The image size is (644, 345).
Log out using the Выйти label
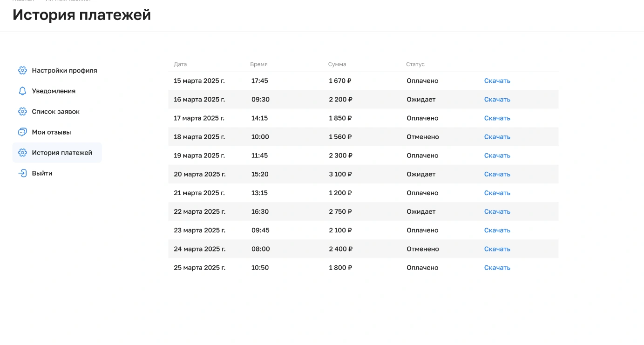[x=42, y=173]
